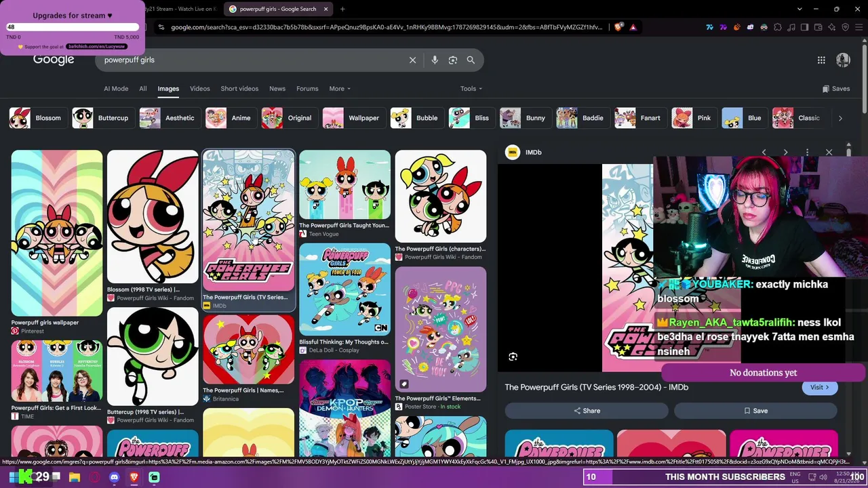Open the Tools dropdown
This screenshot has height=488, width=868.
point(471,89)
